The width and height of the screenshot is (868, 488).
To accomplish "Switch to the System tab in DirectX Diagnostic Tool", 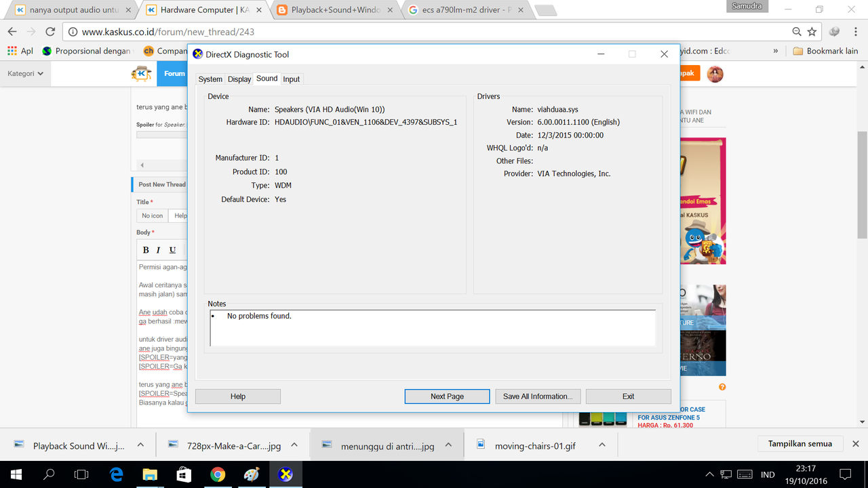I will tap(210, 79).
